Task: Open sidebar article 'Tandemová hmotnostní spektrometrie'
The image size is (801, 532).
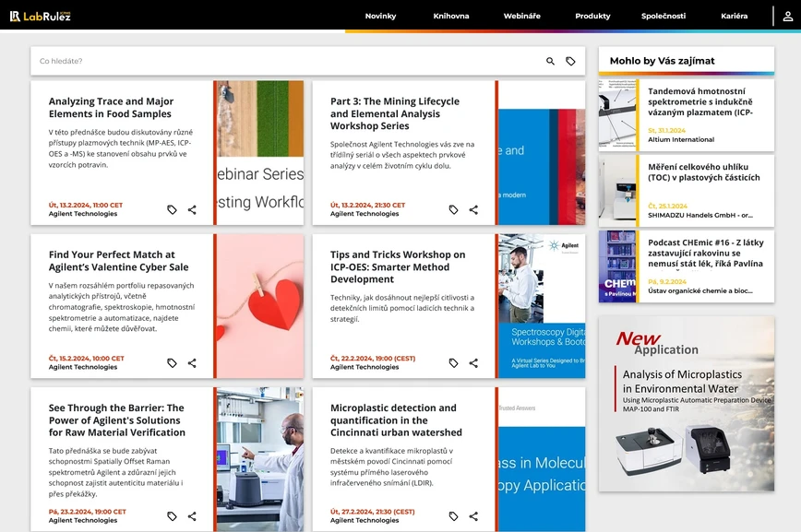Action: pyautogui.click(x=699, y=101)
